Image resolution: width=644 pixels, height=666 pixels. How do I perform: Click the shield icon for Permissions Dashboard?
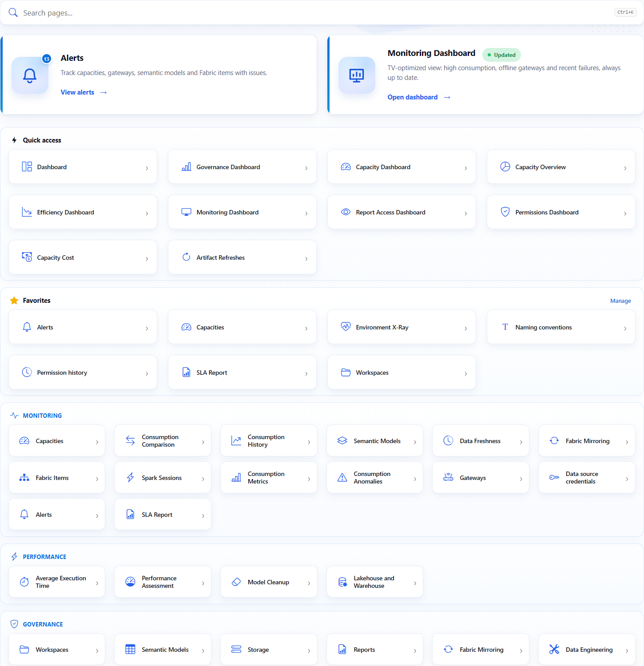(x=505, y=212)
